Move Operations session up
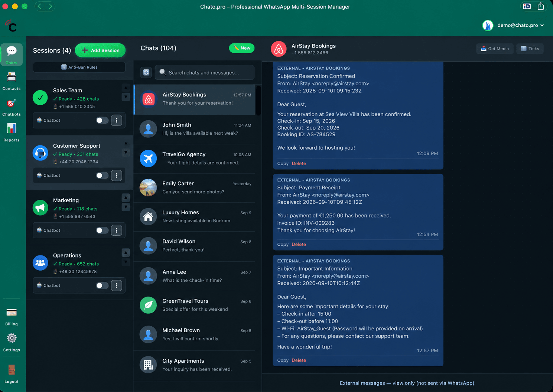553x392 pixels. coord(126,253)
